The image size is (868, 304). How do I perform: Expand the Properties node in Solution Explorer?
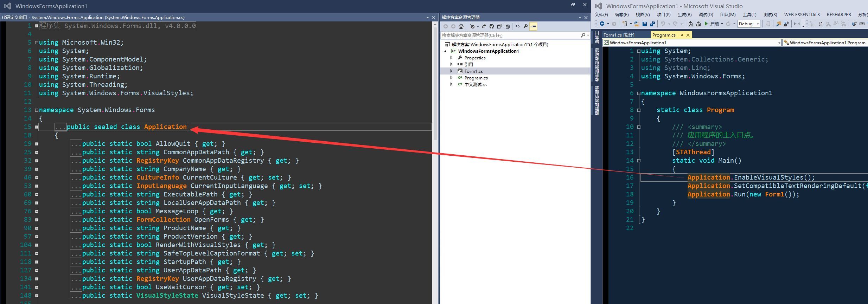(x=452, y=58)
